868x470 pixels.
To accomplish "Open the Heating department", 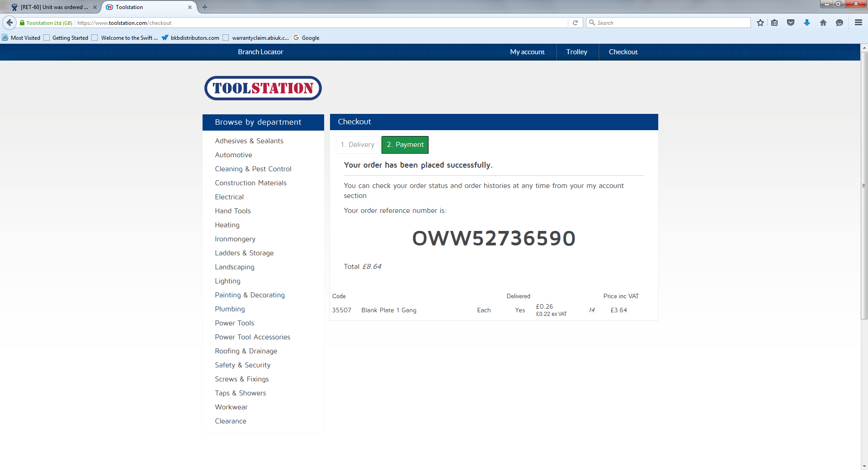I will (227, 225).
